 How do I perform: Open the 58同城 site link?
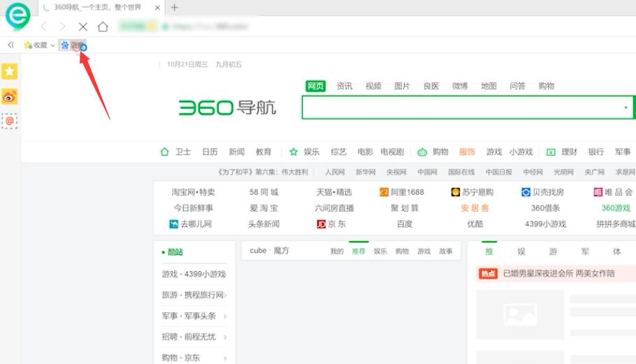[x=263, y=192]
